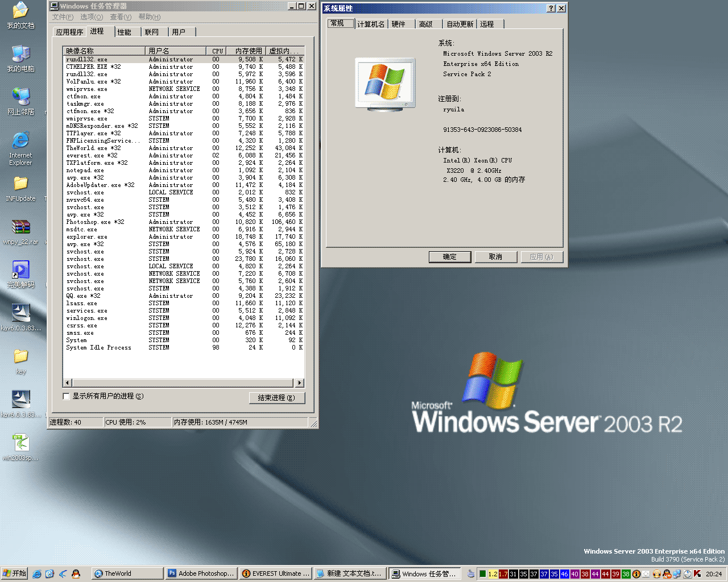Click Internet Explorer quick launch icon
728x582 pixels.
(x=36, y=574)
